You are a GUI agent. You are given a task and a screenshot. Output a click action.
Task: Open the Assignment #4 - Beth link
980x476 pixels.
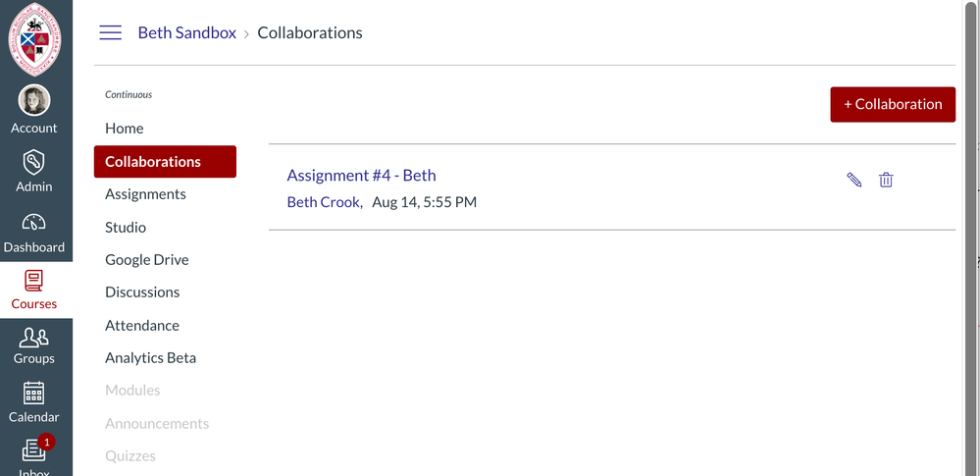(x=361, y=176)
